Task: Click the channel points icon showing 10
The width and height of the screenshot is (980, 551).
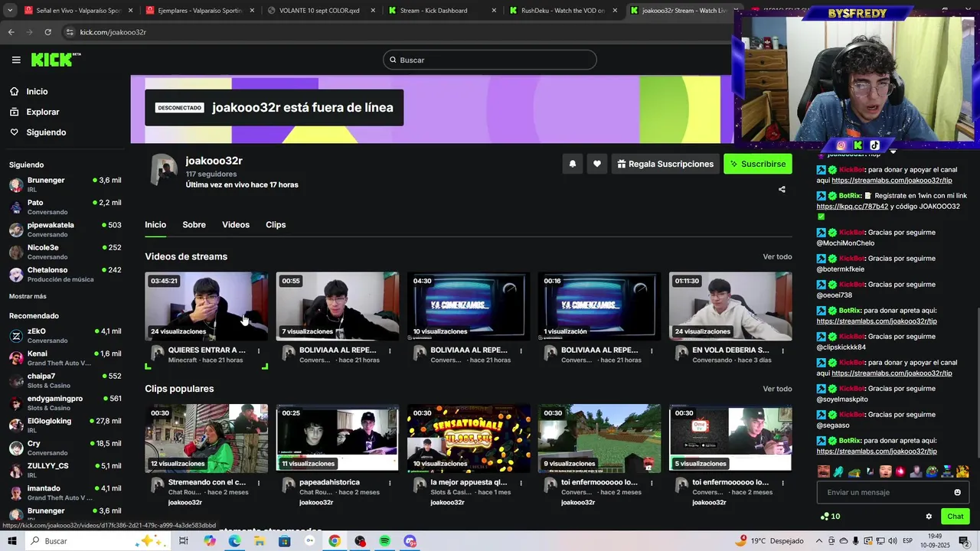Action: click(830, 517)
